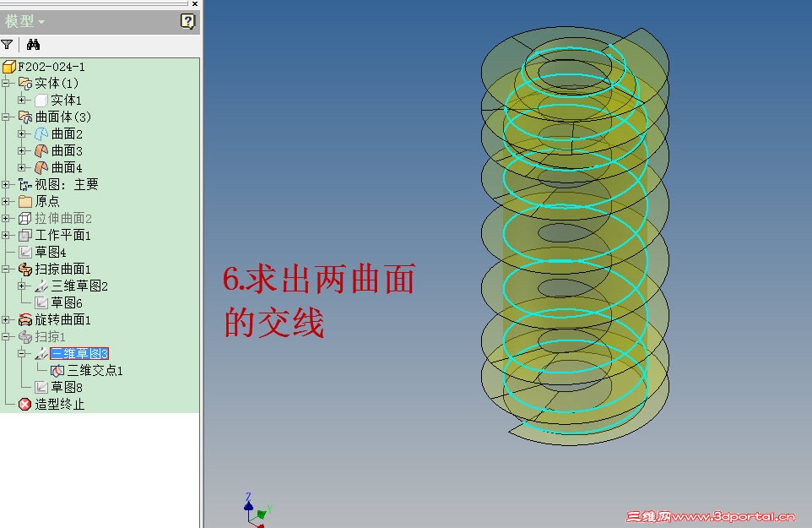812x528 pixels.
Task: Select the 曲面2 tree label
Action: pos(67,134)
